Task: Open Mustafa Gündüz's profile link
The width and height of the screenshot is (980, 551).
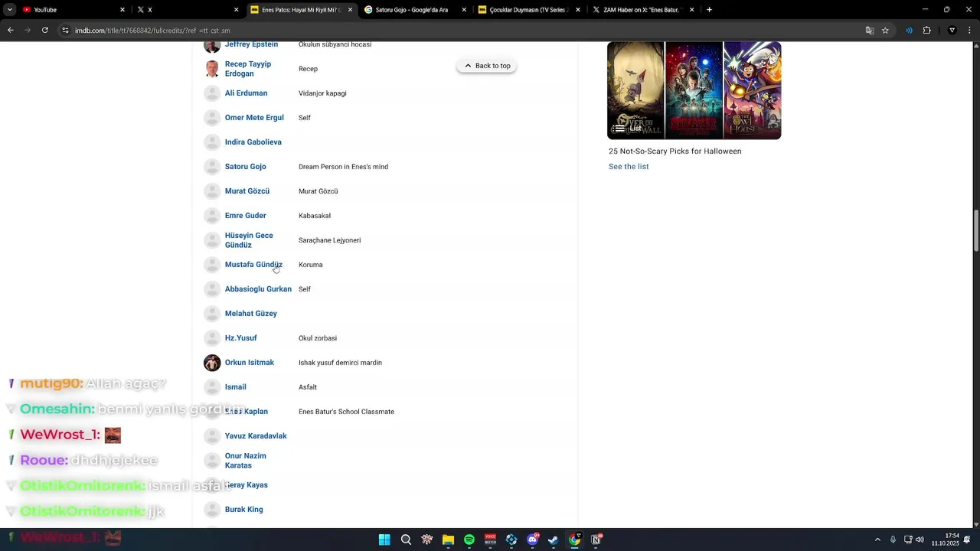Action: [x=253, y=265]
